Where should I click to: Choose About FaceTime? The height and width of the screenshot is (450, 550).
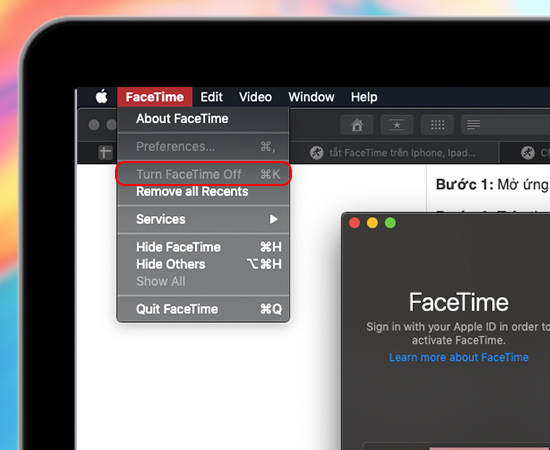[203, 119]
